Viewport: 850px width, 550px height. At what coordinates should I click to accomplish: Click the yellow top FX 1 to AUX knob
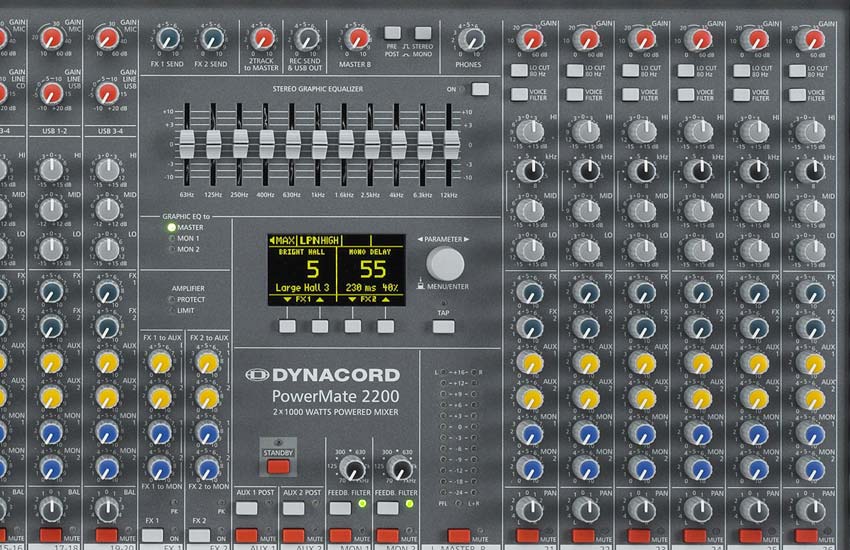160,362
